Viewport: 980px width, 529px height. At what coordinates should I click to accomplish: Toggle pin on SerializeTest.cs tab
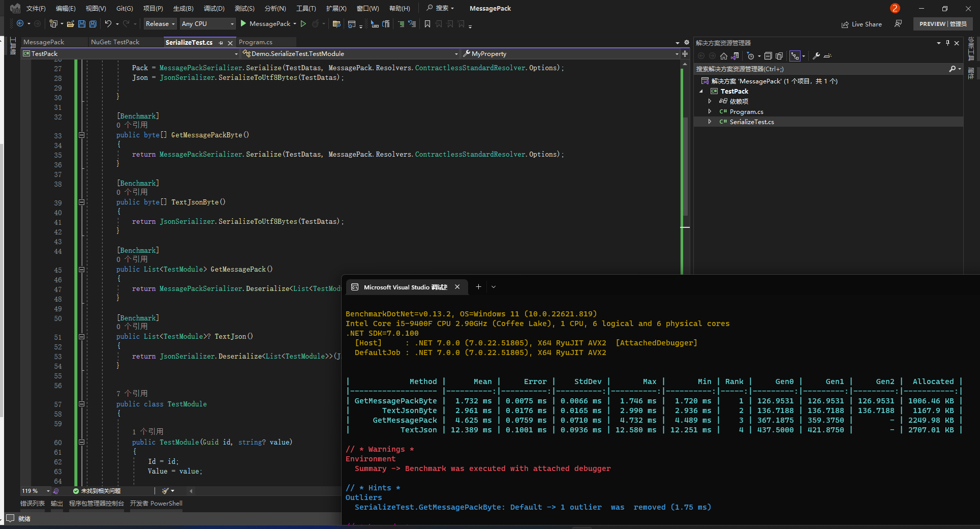221,43
